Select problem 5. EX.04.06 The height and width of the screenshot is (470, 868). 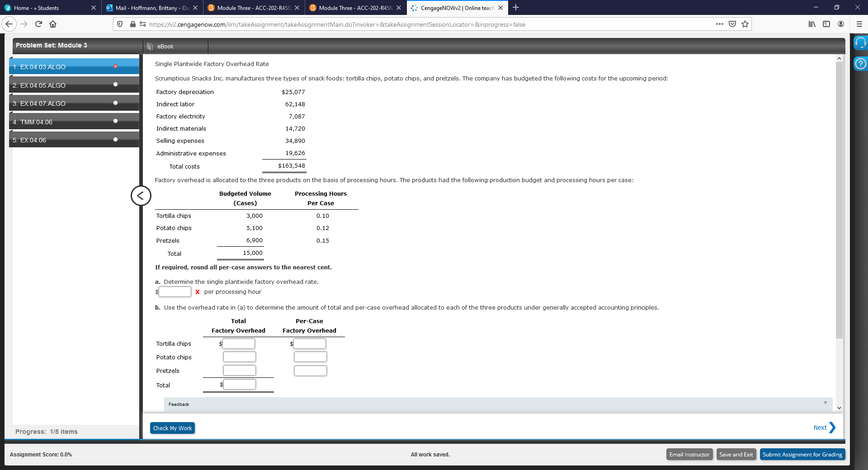[x=74, y=140]
